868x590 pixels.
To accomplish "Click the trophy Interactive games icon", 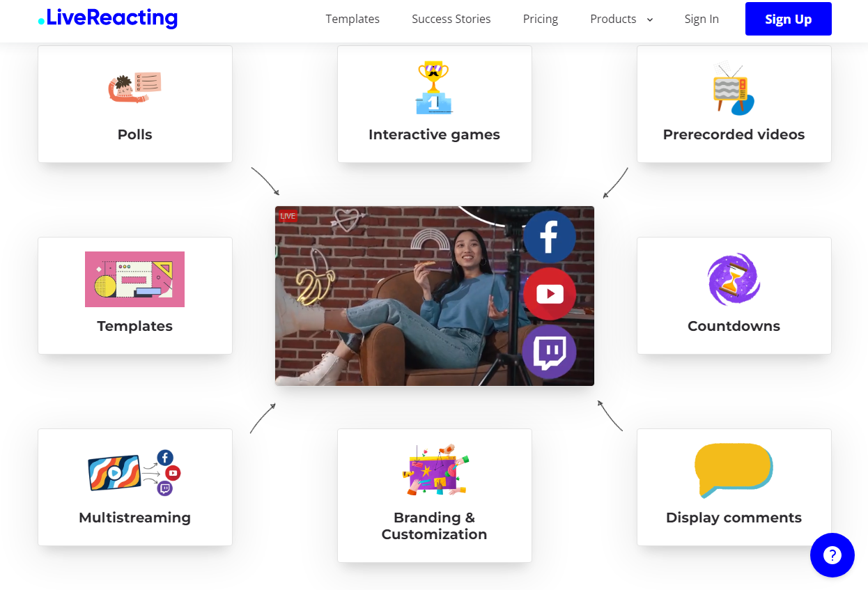I will [434, 88].
